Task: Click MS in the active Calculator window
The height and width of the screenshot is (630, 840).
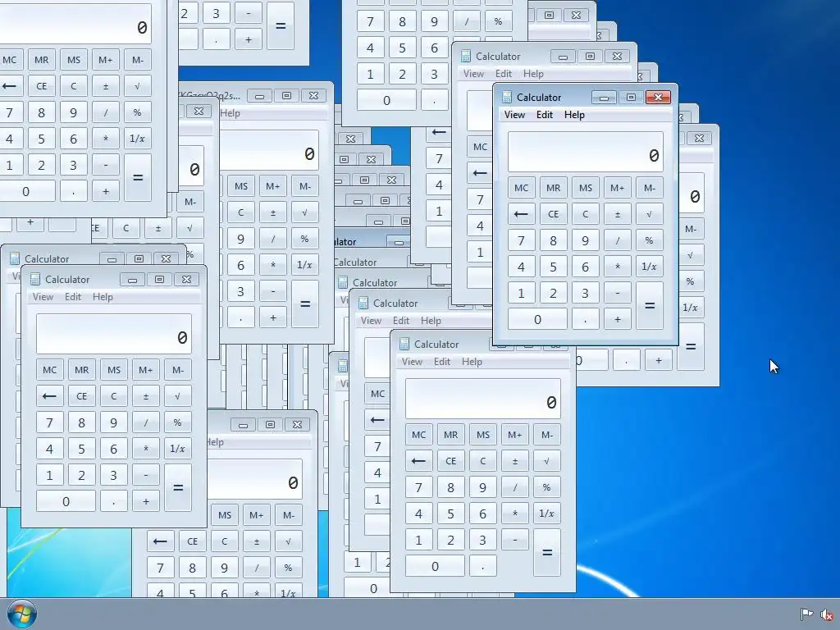Action: [x=586, y=188]
